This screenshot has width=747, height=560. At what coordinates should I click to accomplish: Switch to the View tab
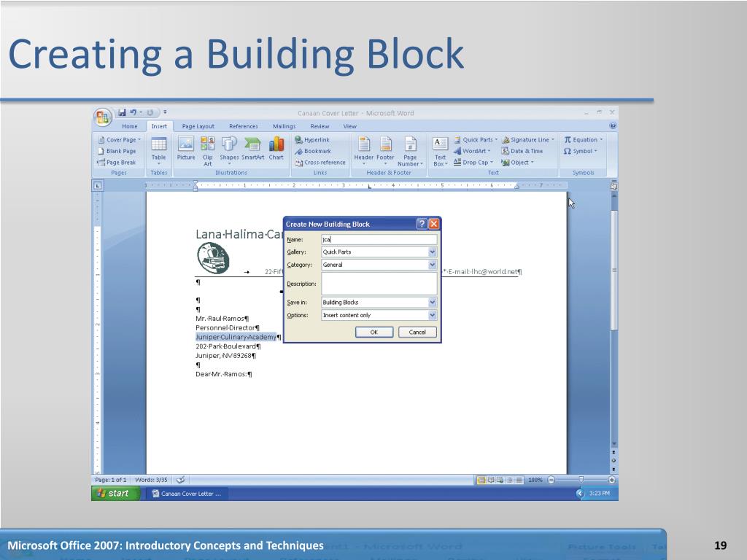349,126
